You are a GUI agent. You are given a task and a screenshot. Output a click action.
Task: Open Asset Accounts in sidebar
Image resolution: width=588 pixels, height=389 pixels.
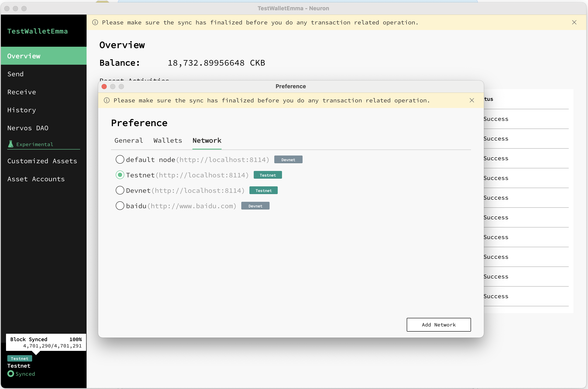coord(44,179)
